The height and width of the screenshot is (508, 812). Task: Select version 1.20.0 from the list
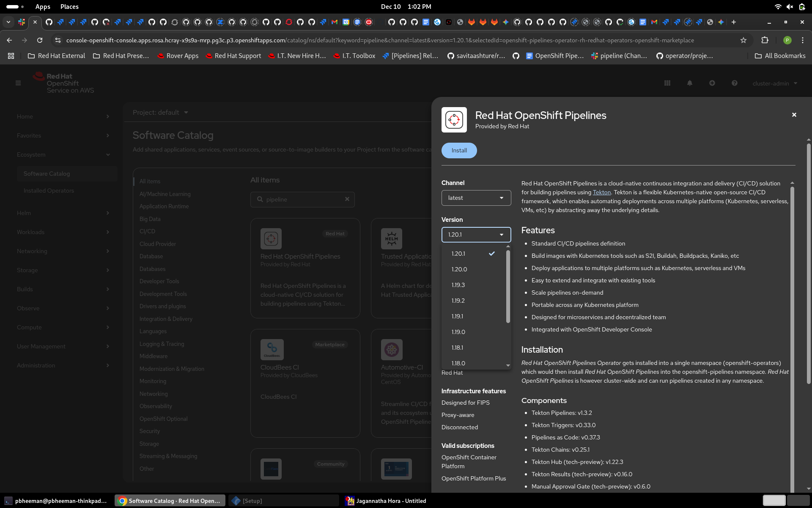(459, 269)
